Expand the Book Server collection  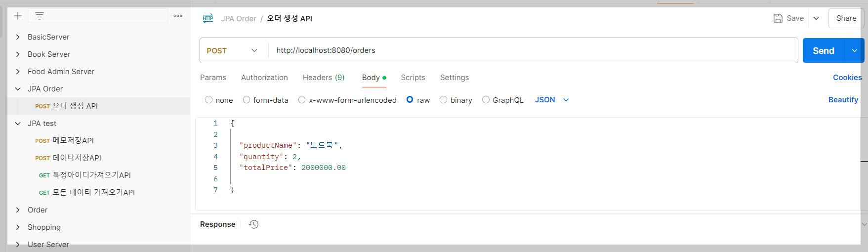(x=18, y=54)
